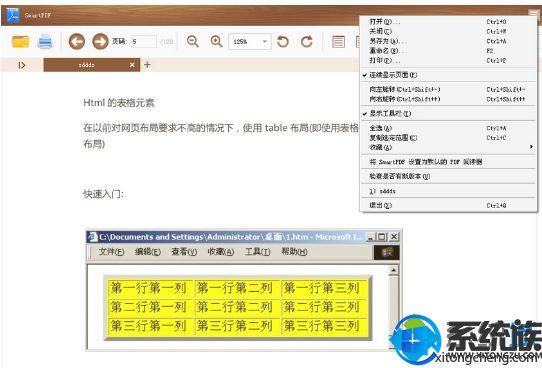Click the scroll up arrow in IE window
The width and height of the screenshot is (542, 368).
[393, 270]
